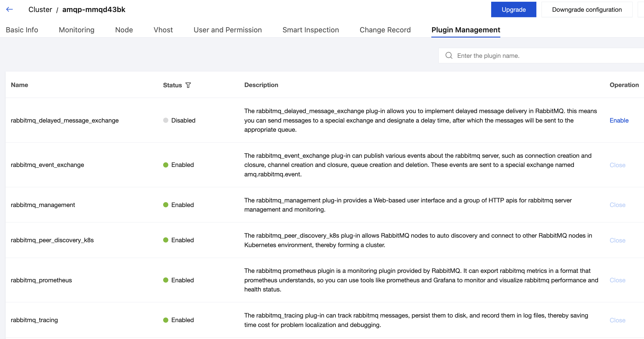Viewport: 644px width, 339px height.
Task: Open the Monitoring tab
Action: tap(76, 30)
